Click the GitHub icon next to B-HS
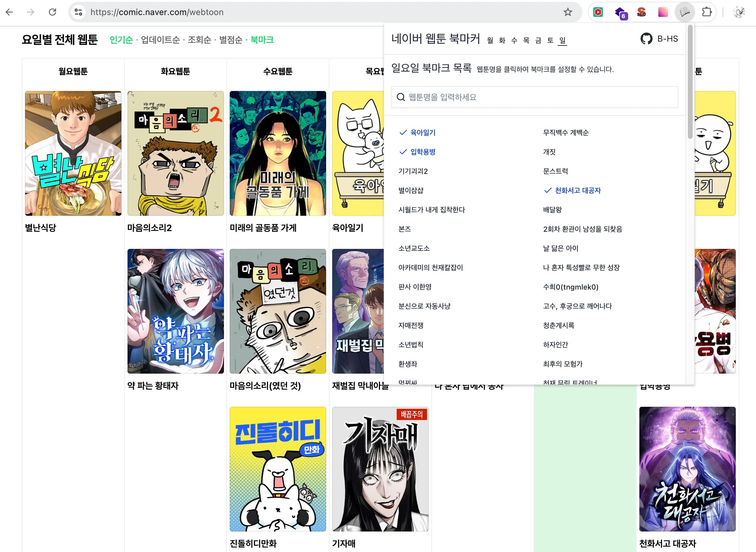Image resolution: width=756 pixels, height=552 pixels. 646,39
